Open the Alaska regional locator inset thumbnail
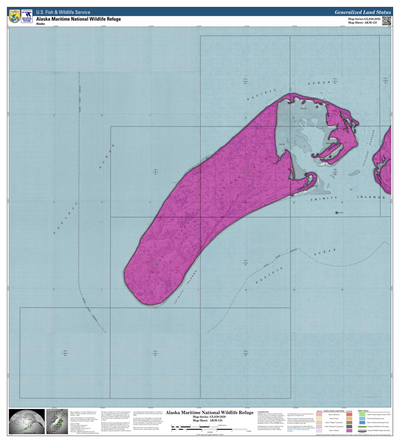This screenshot has width=400, height=443. 57,422
